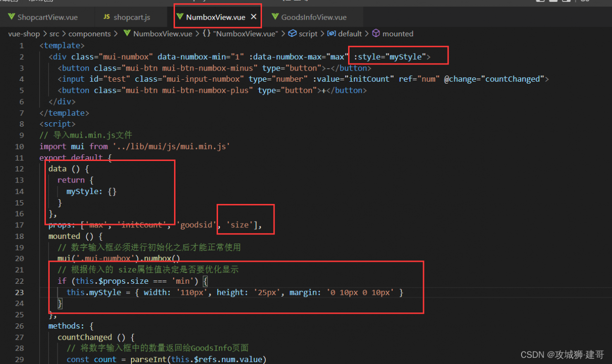This screenshot has width=612, height=364.
Task: Click the data-numbox-min="1" attribute
Action: 201,57
